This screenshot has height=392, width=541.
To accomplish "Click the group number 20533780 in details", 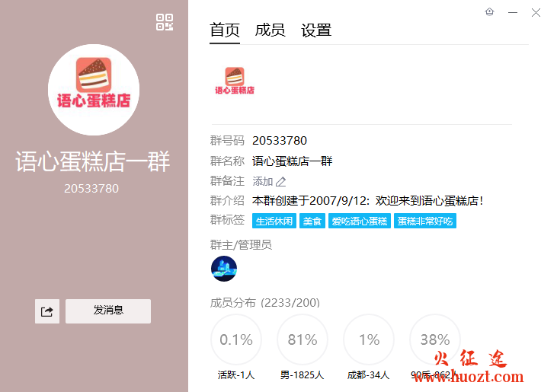I will (280, 141).
